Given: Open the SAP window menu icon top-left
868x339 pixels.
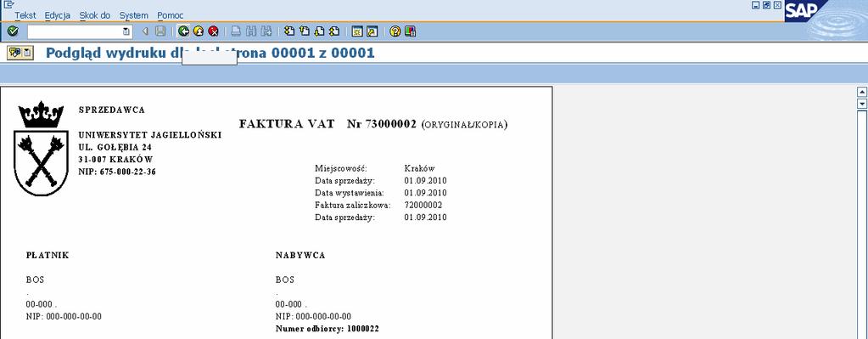Looking at the screenshot, I should coord(8,4).
